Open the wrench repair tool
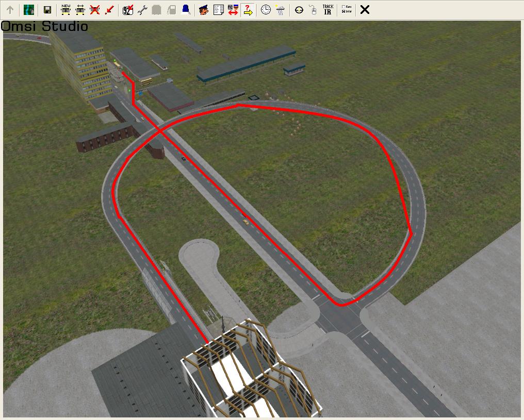 [x=142, y=10]
